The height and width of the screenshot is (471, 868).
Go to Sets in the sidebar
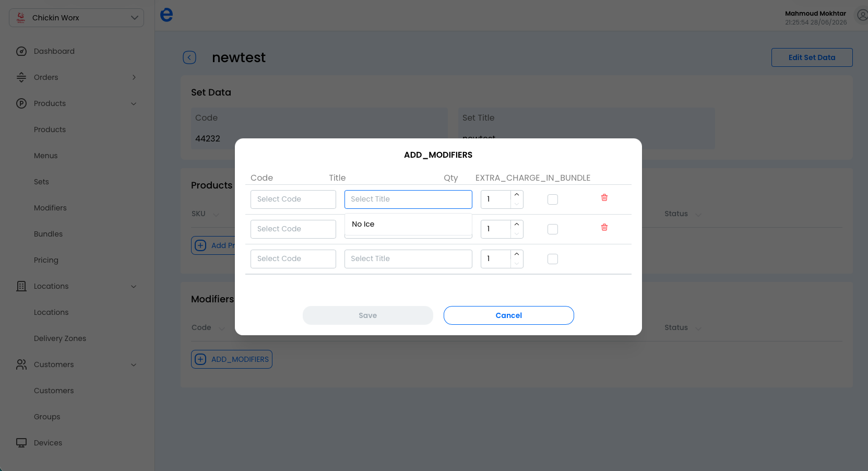pyautogui.click(x=41, y=182)
